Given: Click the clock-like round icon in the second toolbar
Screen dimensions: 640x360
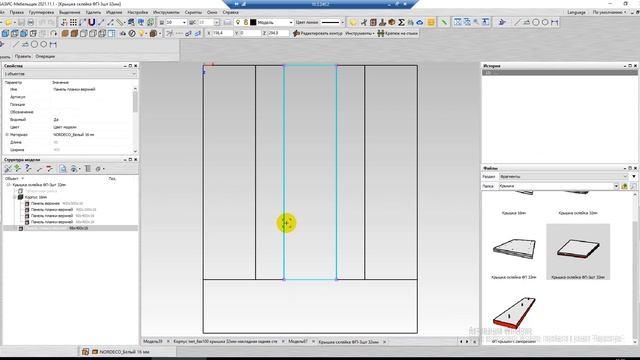Looking at the screenshot, I should [132, 33].
